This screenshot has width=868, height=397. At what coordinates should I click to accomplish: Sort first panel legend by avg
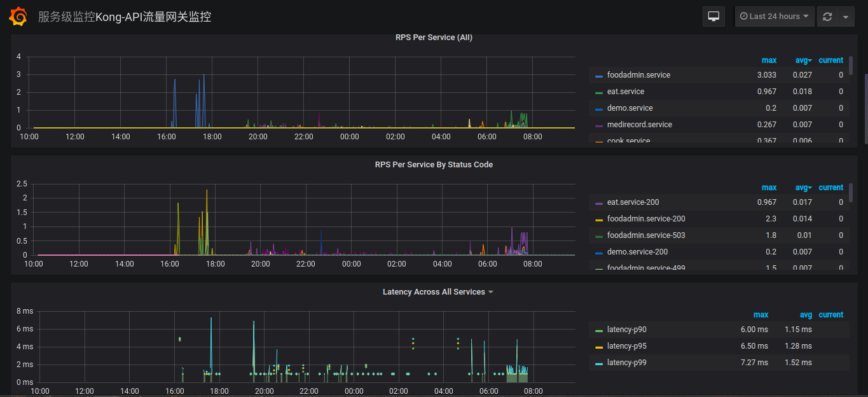tap(803, 60)
